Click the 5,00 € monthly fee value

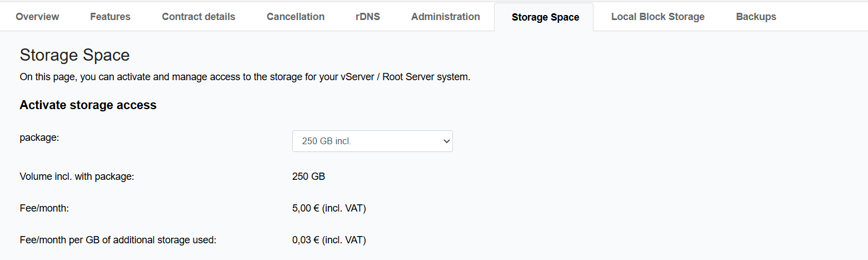point(328,209)
